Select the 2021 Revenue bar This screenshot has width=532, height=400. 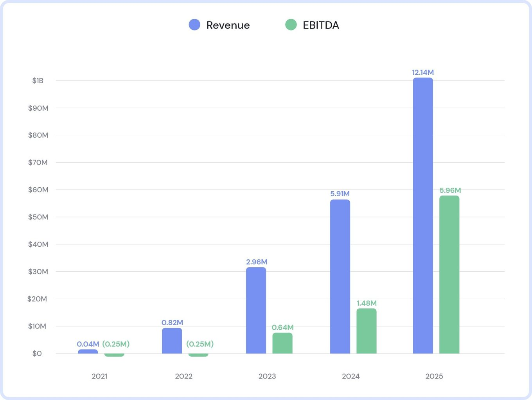88,352
